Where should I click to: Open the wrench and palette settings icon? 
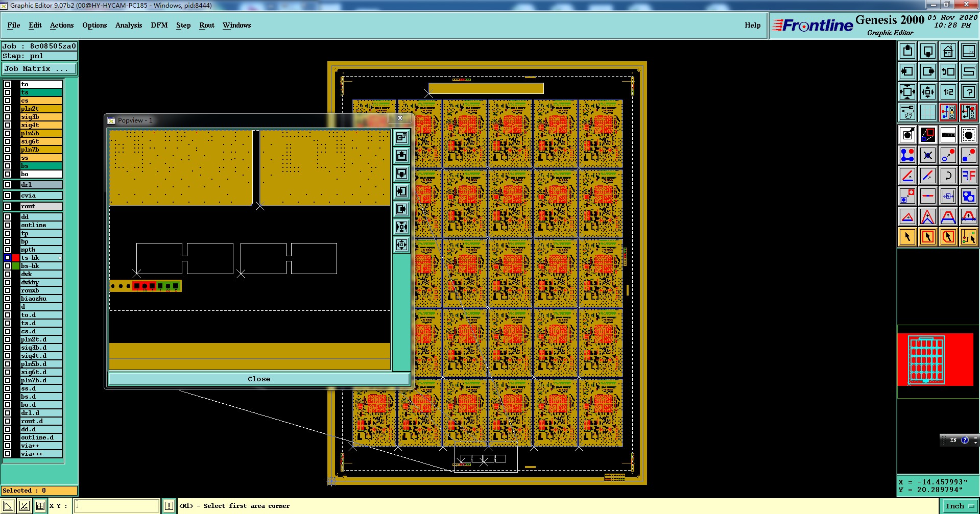[907, 112]
